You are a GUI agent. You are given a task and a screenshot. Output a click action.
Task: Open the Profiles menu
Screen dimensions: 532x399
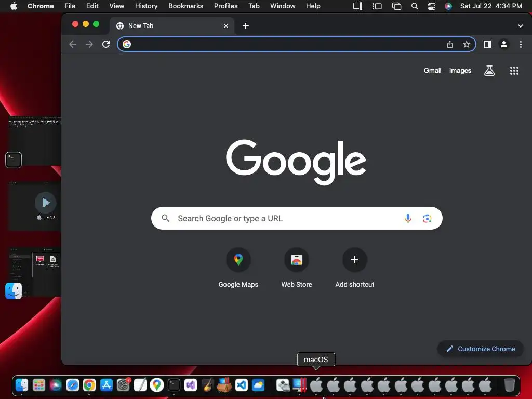(x=225, y=6)
